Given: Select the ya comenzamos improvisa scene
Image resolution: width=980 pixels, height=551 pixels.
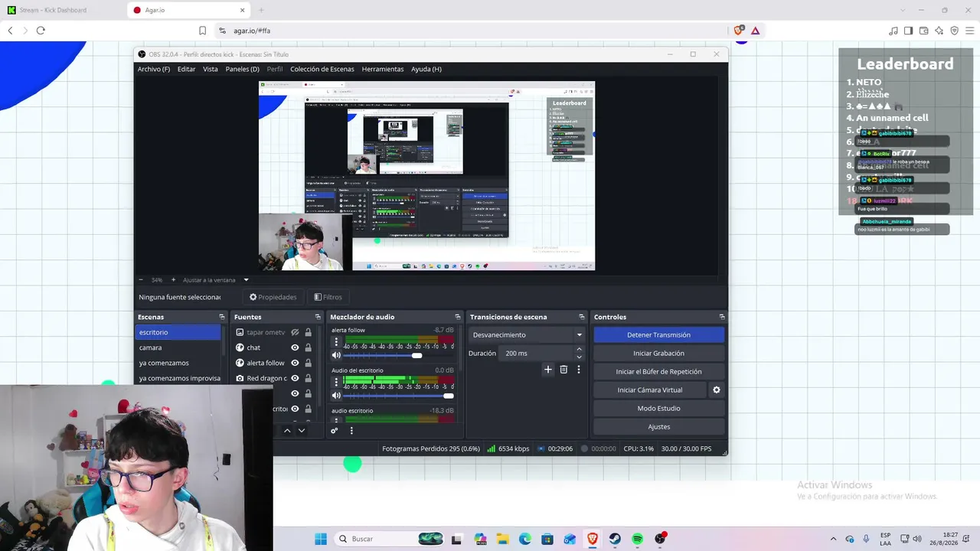Looking at the screenshot, I should coord(178,378).
